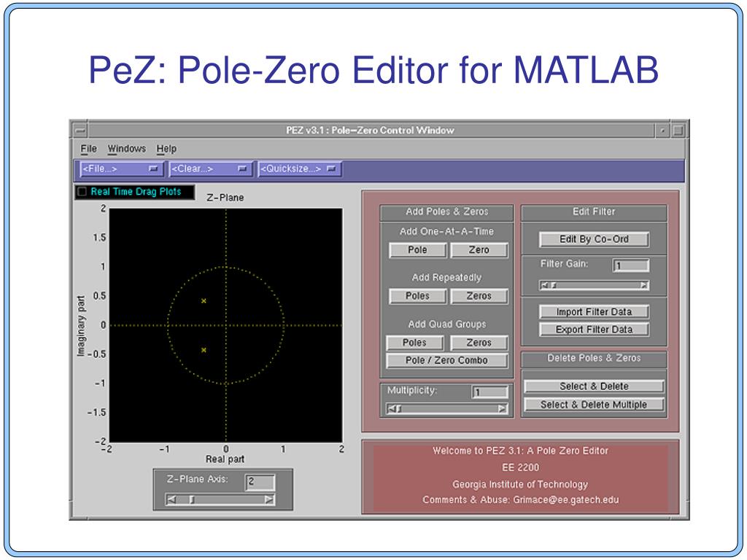Click Poles button under Add Quad Groups
This screenshot has width=747, height=560.
[x=414, y=343]
